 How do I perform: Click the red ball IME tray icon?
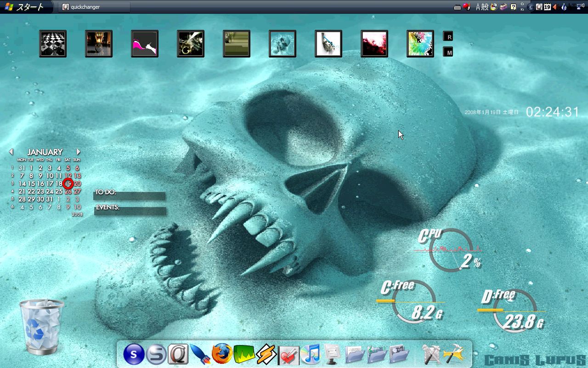tap(467, 7)
